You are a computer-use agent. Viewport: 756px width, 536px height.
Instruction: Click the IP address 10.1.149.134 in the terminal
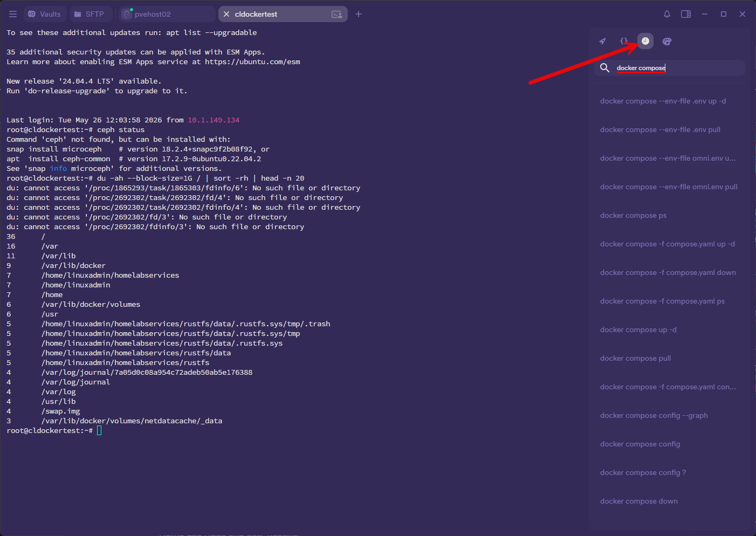tap(214, 120)
